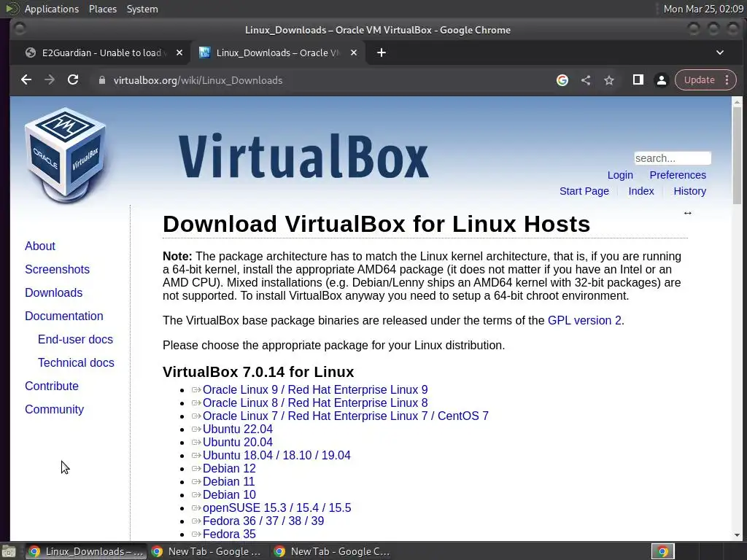Open End-user docs link
Viewport: 747px width, 560px height.
pyautogui.click(x=75, y=340)
